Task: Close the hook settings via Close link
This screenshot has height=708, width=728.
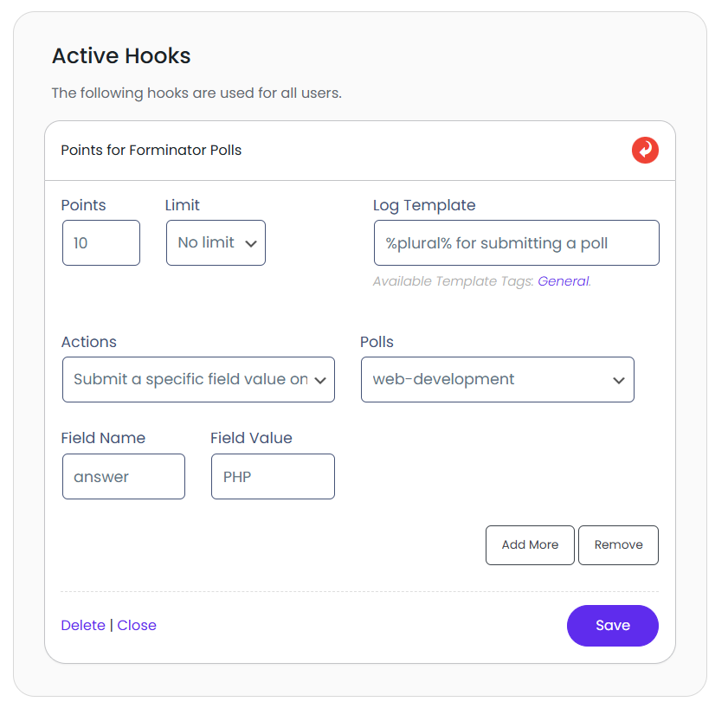Action: coord(137,626)
